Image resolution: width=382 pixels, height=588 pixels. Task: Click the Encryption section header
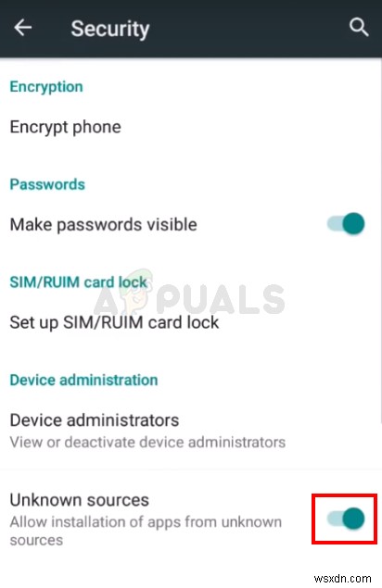tap(46, 87)
